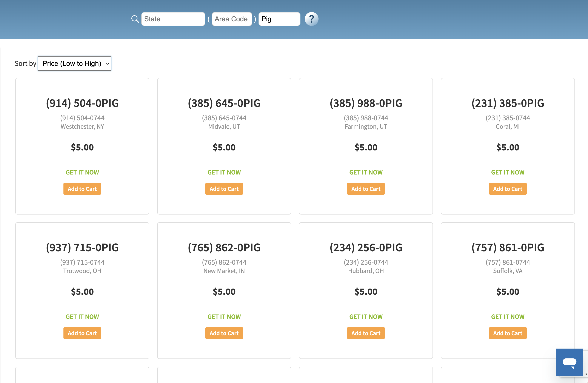Select the (234) 256-0PIG heading
588x383 pixels.
click(366, 247)
